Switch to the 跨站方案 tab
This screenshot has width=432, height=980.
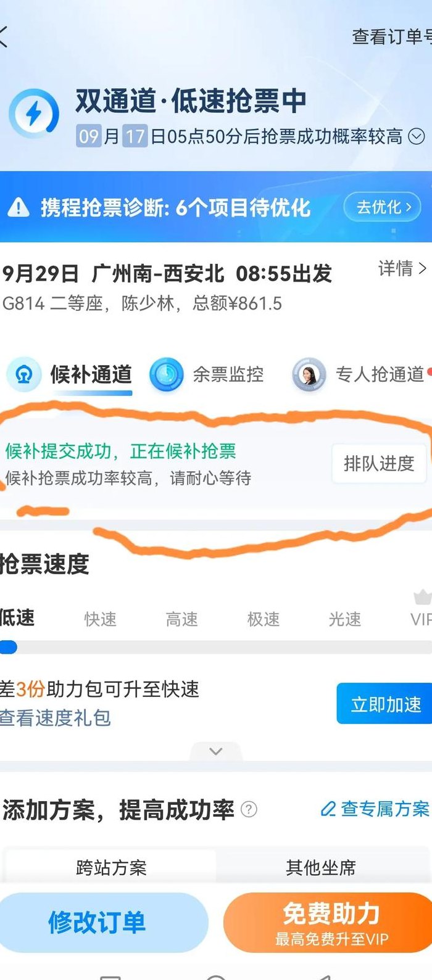(111, 867)
